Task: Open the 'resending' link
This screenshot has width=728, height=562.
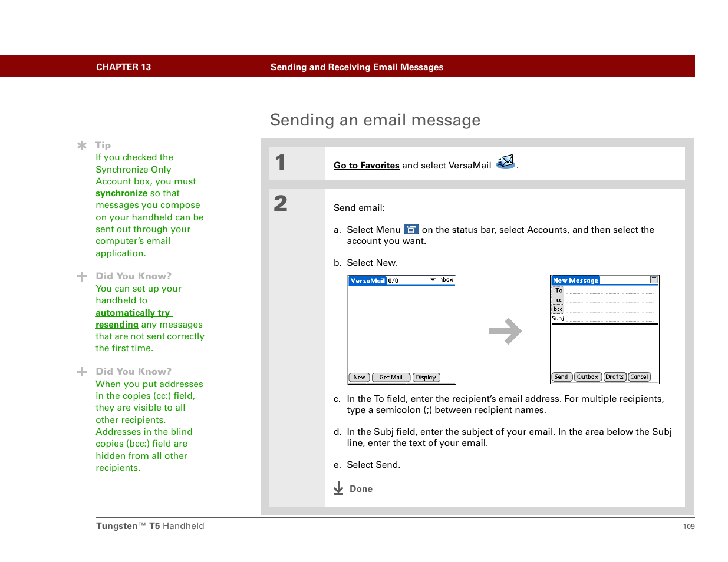Action: [x=117, y=325]
